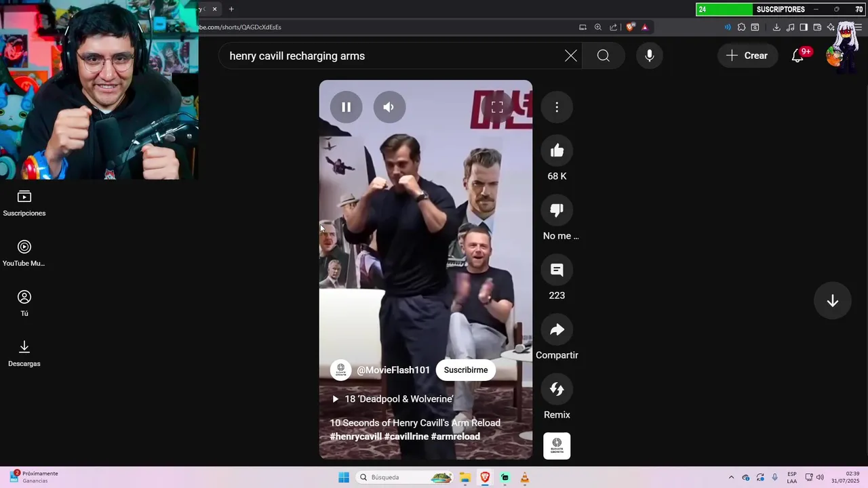Open the browser downloads arrow
This screenshot has width=868, height=488.
[776, 27]
